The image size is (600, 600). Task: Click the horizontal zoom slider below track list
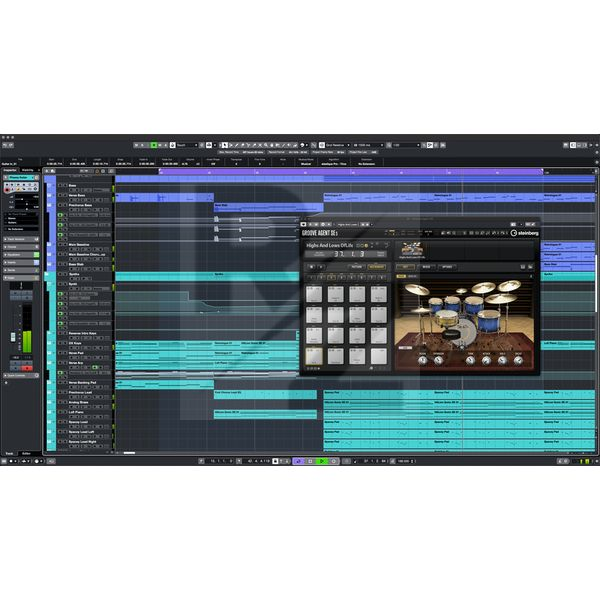tap(129, 453)
